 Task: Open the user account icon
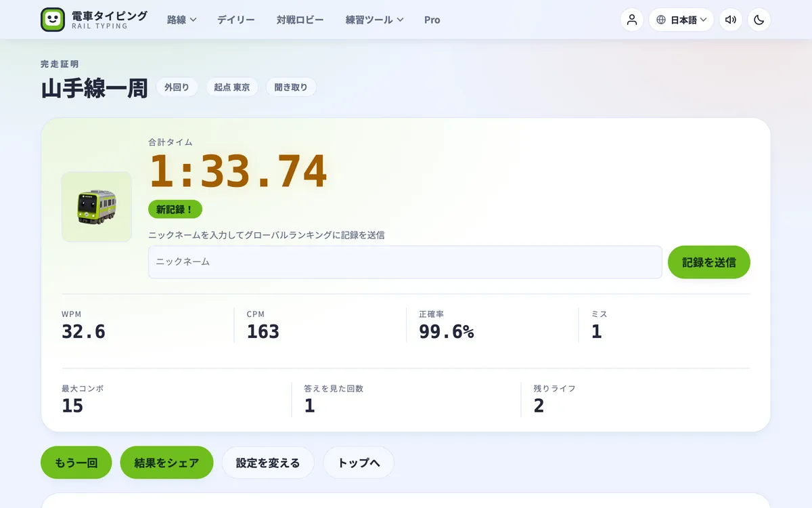tap(632, 20)
